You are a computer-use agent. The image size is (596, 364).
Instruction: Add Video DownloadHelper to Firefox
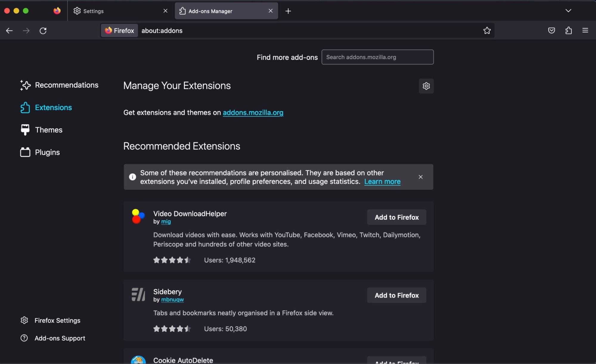(397, 217)
